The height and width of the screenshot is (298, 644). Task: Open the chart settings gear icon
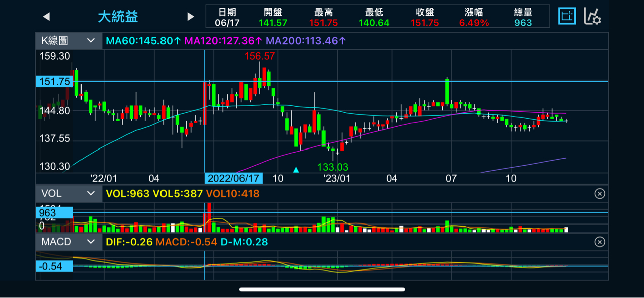[x=592, y=17]
